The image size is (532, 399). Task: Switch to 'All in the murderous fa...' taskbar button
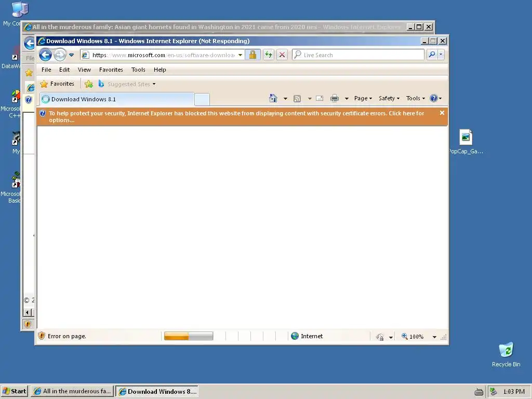click(x=72, y=391)
